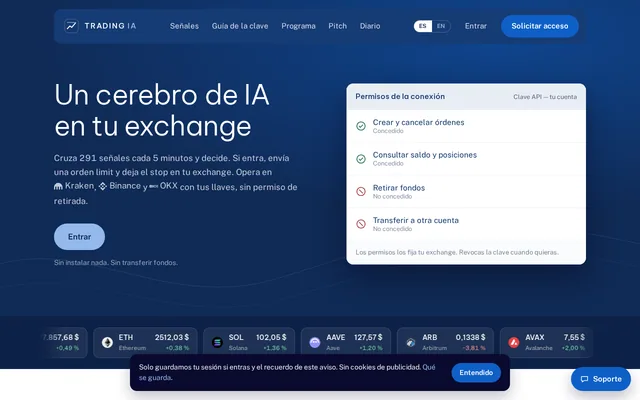The image size is (640, 400).
Task: Open the AAVE ticker card
Action: click(x=346, y=342)
